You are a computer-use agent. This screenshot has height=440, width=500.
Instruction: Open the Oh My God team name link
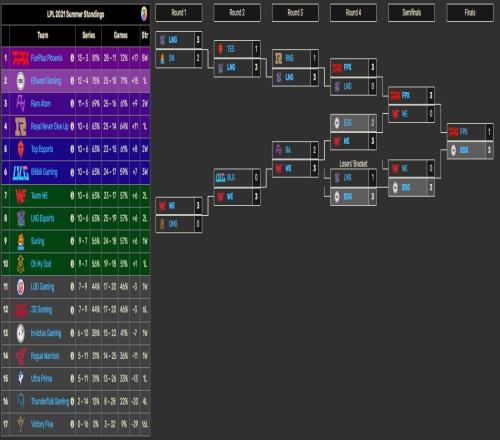click(x=41, y=264)
